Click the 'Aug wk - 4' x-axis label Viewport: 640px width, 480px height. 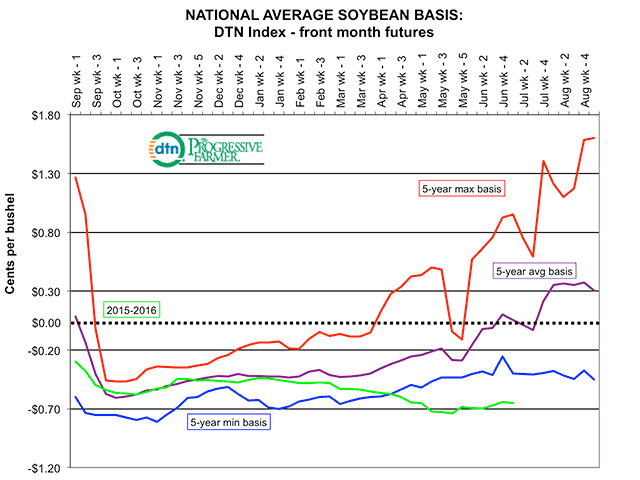(586, 82)
